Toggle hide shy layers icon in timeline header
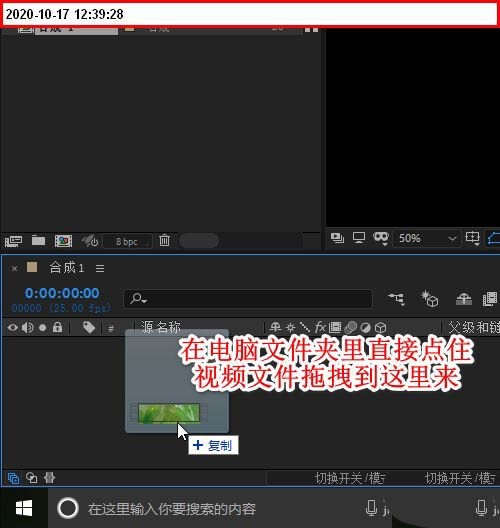Image resolution: width=500 pixels, height=528 pixels. pyautogui.click(x=464, y=299)
